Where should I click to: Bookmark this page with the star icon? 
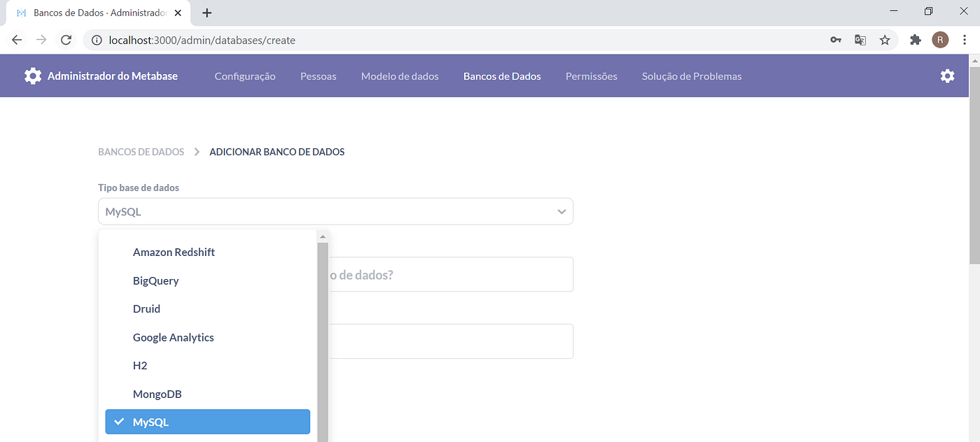pos(885,40)
